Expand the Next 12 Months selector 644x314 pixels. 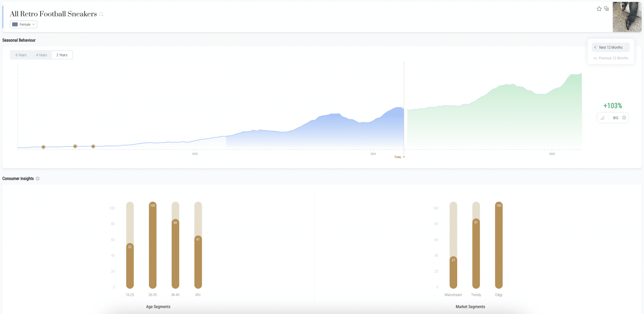(611, 47)
